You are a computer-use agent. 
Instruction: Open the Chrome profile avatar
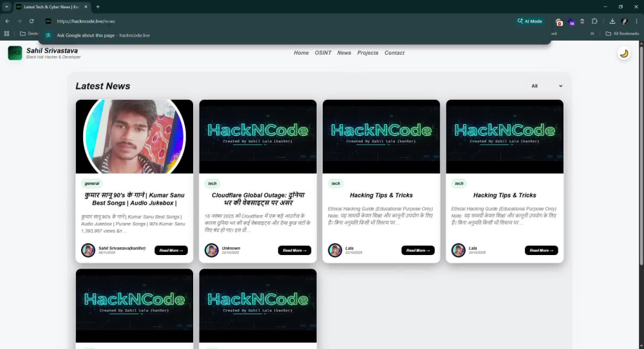[x=624, y=21]
